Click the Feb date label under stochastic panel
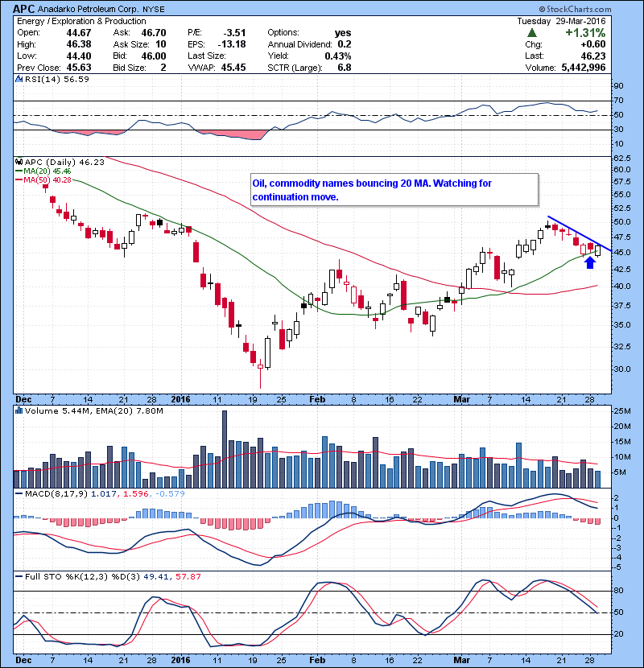This screenshot has width=644, height=668. tap(317, 660)
